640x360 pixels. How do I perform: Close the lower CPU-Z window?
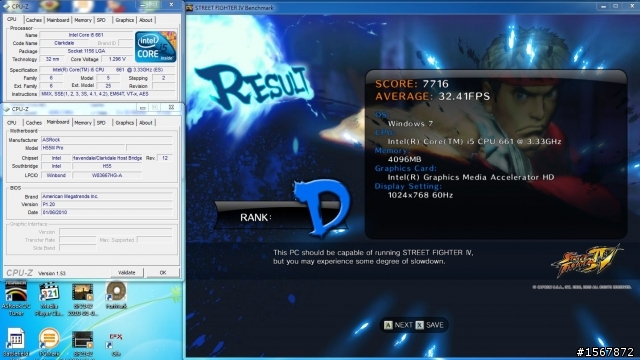[x=171, y=107]
